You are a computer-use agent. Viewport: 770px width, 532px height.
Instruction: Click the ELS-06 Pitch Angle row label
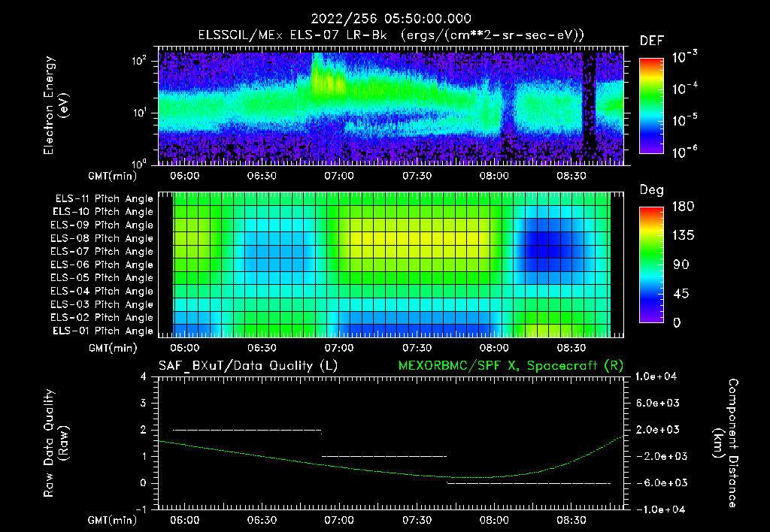tap(102, 265)
